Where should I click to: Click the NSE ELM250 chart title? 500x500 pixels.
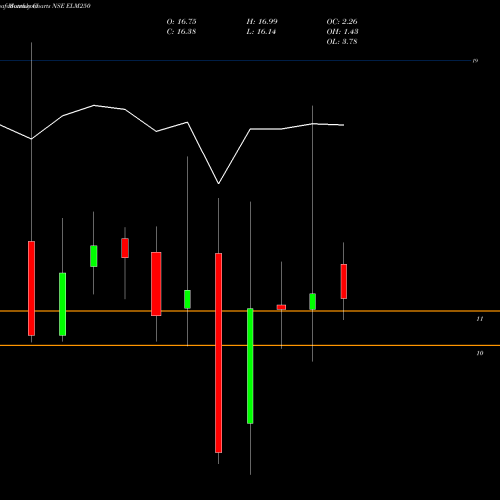[x=71, y=6]
